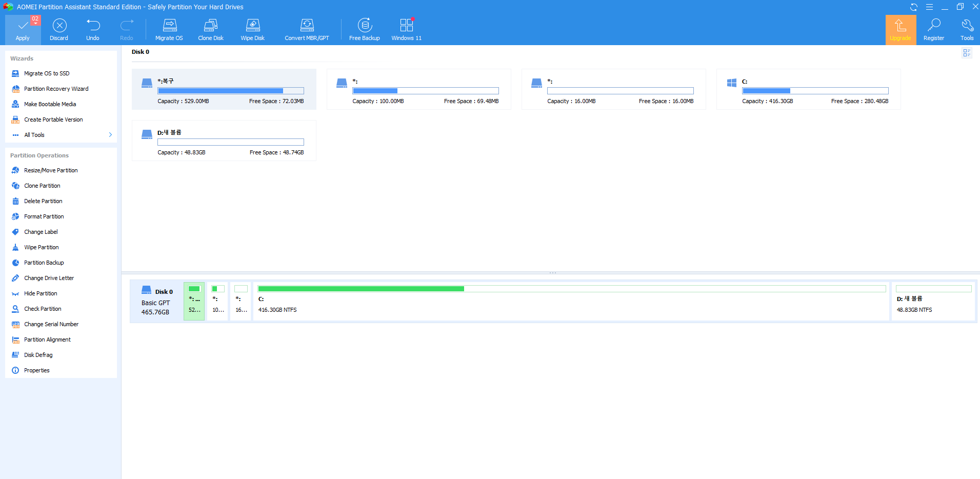Open the Windows 11 checker
Viewport: 980px width, 479px height.
pyautogui.click(x=407, y=30)
